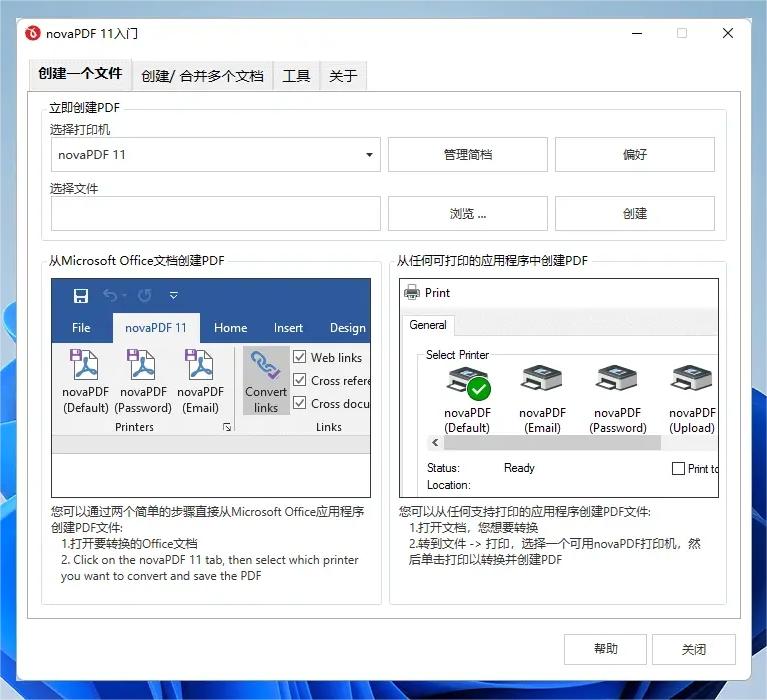767x700 pixels.
Task: Click the Printers group label in ribbon
Action: tap(134, 427)
